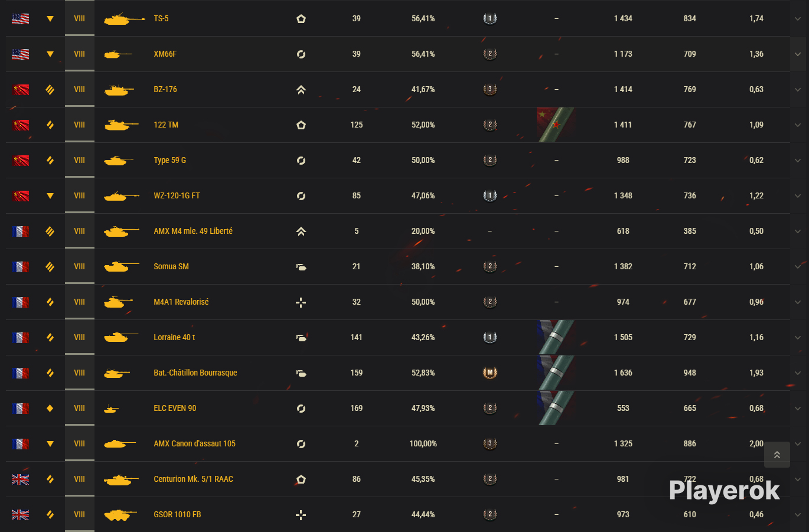Click the class 1 badge on WZ-120-1G FT row
Screen dimensions: 809x532
pyautogui.click(x=490, y=195)
